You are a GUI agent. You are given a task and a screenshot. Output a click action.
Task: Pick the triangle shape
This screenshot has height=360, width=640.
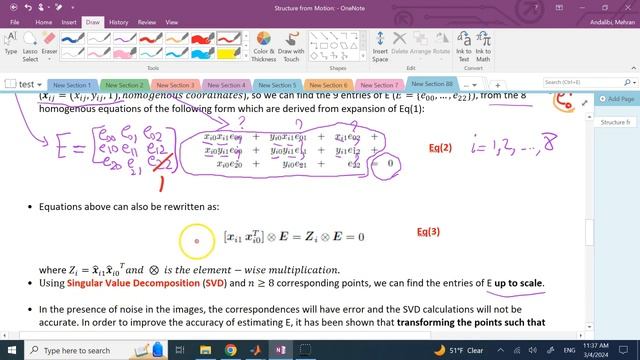click(354, 46)
